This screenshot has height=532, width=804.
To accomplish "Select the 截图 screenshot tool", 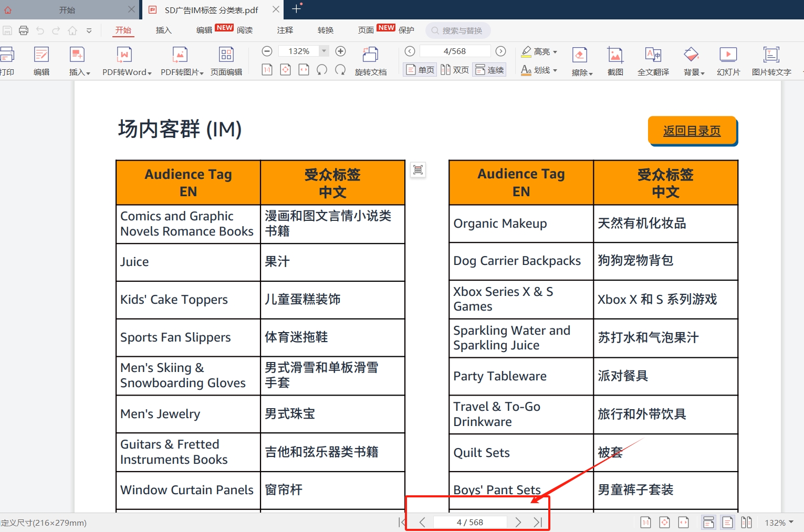I will [x=615, y=60].
